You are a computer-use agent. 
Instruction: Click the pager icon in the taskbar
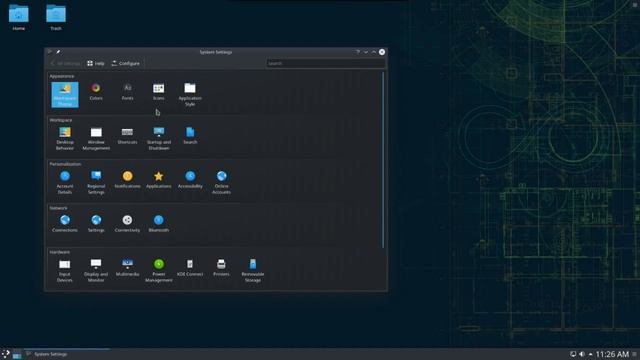pyautogui.click(x=17, y=354)
